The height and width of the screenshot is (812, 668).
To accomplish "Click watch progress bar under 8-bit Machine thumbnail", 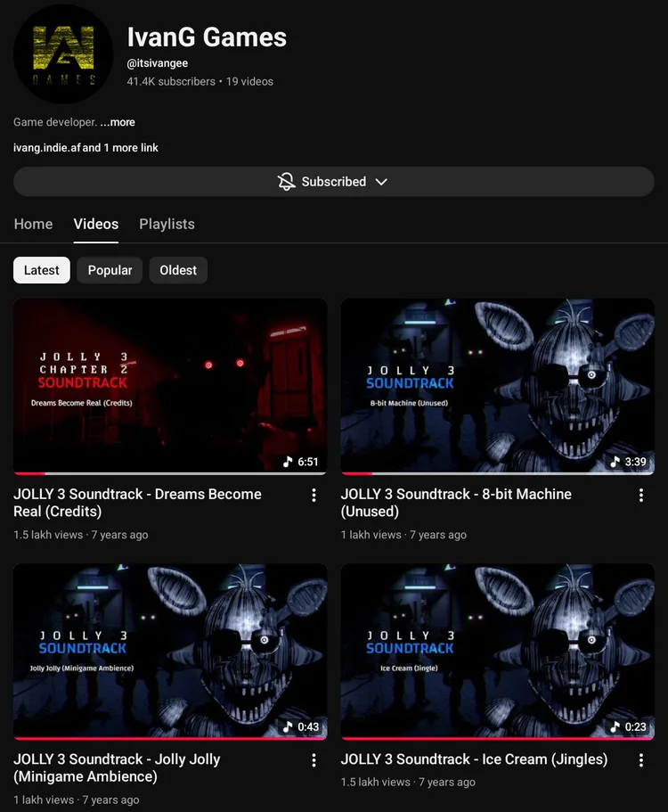I will point(498,473).
